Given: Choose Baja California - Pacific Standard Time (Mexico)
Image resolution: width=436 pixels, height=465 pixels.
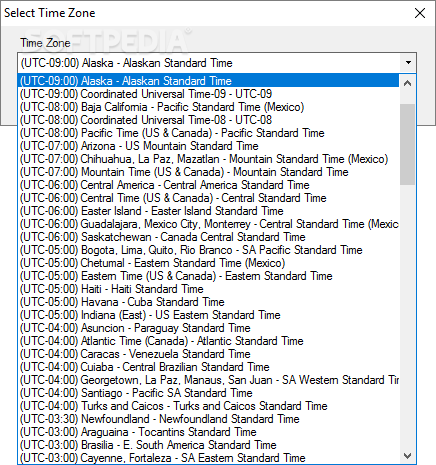Looking at the screenshot, I should click(209, 107).
